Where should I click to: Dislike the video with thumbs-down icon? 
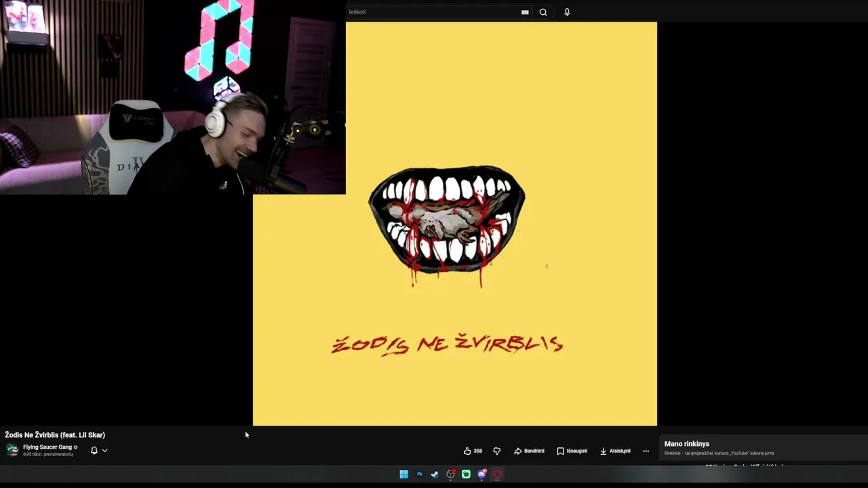[496, 451]
